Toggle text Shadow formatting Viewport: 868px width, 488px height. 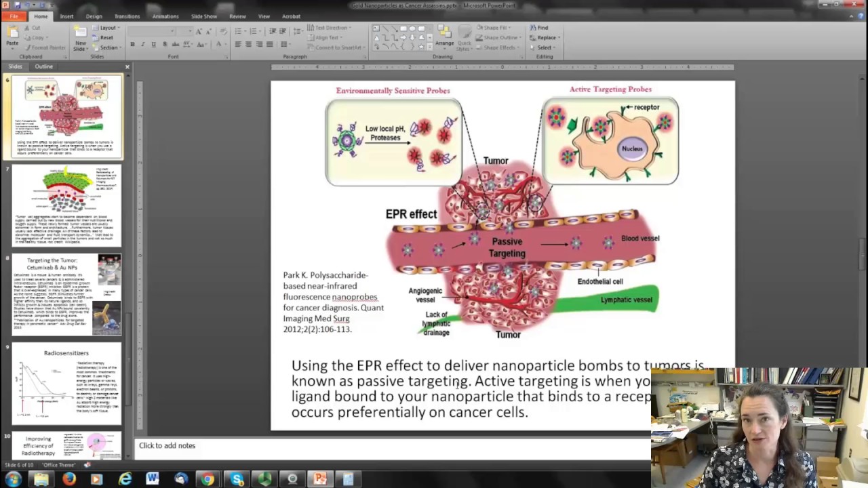point(164,44)
